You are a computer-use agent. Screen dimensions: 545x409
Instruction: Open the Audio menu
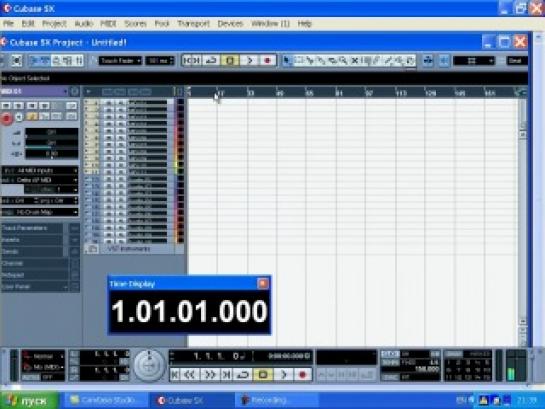83,24
